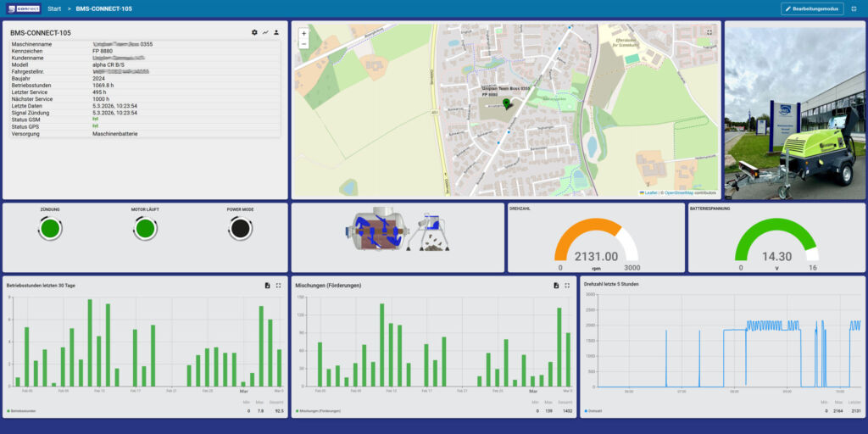Click the Gesamt value 1432
This screenshot has width=868, height=434.
tap(565, 411)
